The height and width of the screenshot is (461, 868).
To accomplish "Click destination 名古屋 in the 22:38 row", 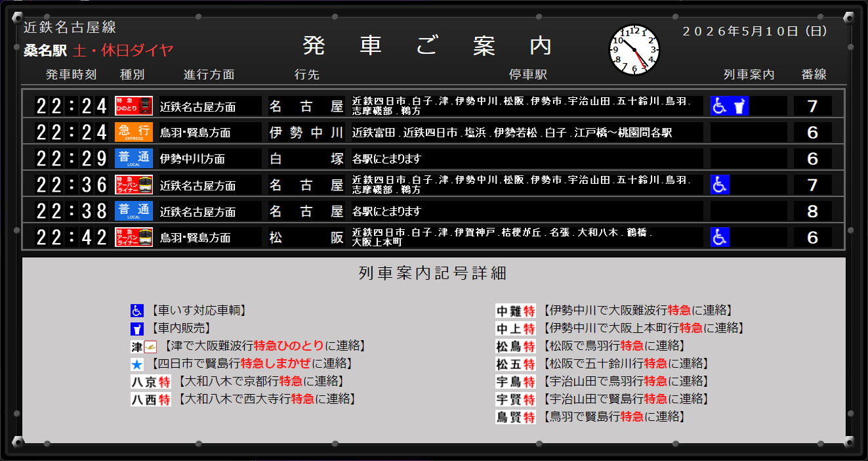I will click(x=306, y=211).
